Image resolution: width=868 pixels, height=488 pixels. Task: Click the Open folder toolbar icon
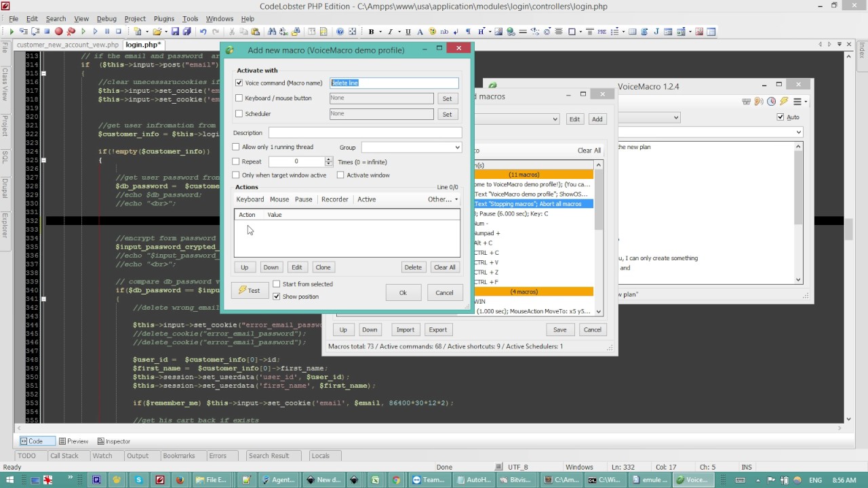click(x=157, y=31)
